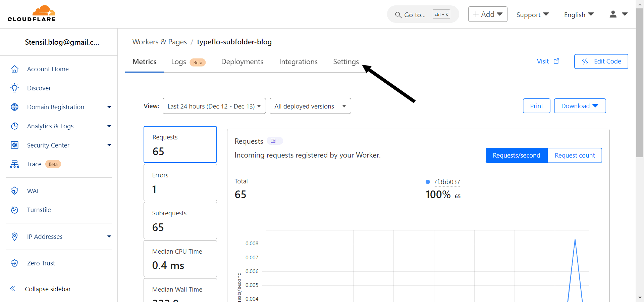Open the Download dropdown

(x=580, y=106)
